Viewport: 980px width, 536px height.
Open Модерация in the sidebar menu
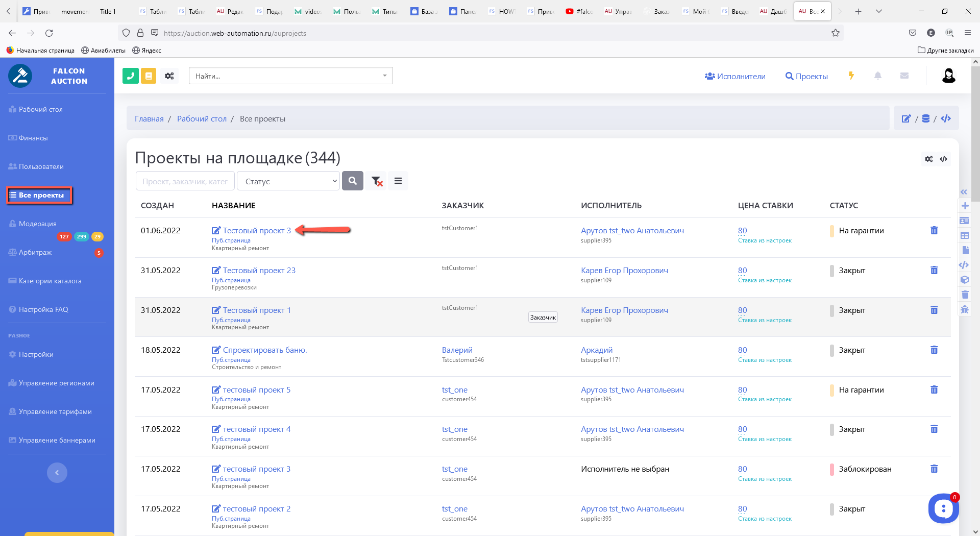click(37, 224)
